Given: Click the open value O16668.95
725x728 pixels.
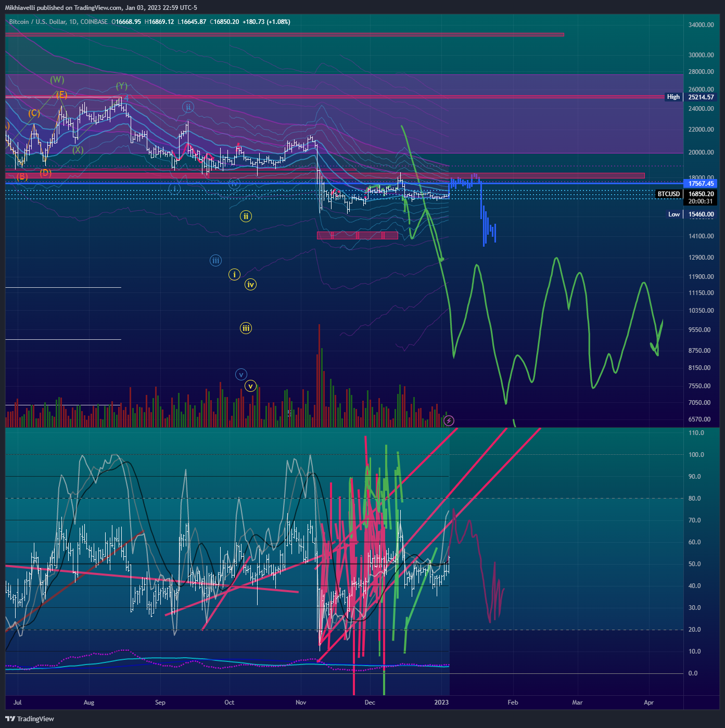Looking at the screenshot, I should pyautogui.click(x=126, y=22).
